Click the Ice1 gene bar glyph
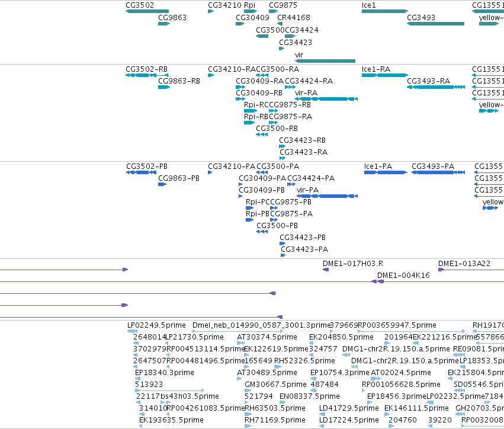This screenshot has width=504, height=429. [385, 11]
